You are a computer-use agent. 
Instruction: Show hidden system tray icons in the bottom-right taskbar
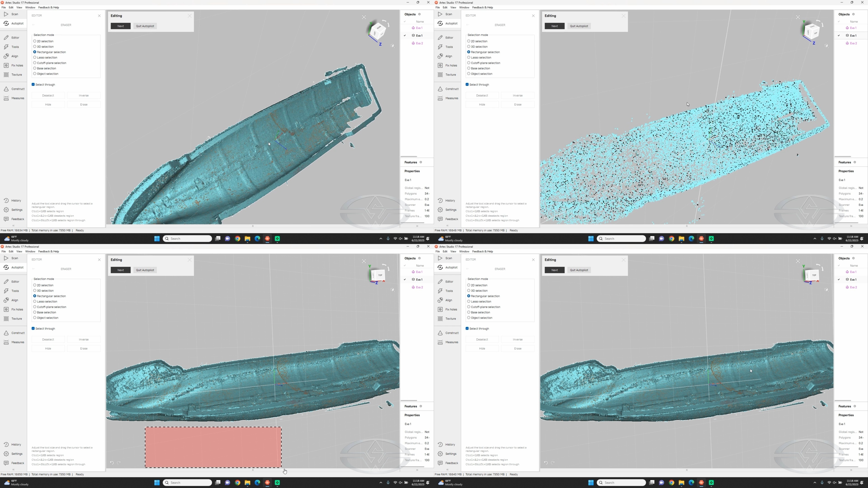[815, 483]
